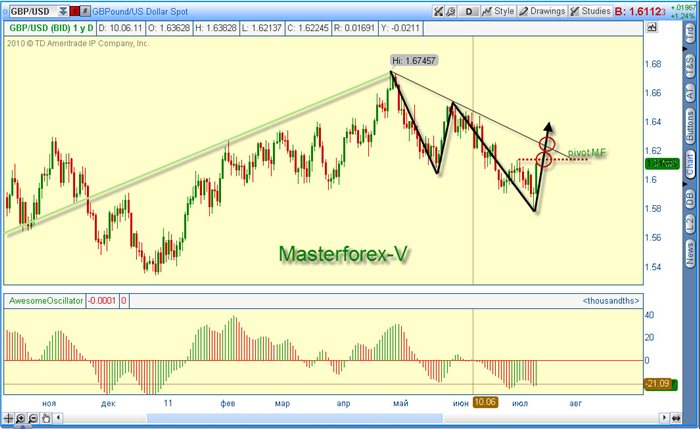Click the -21.09 oscillator value tag
Image resolution: width=700 pixels, height=429 pixels.
[x=660, y=383]
